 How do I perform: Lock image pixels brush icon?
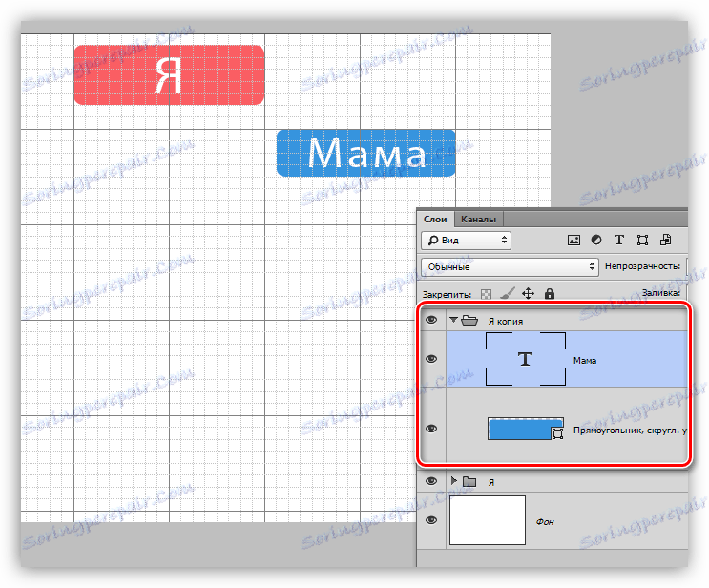(508, 294)
